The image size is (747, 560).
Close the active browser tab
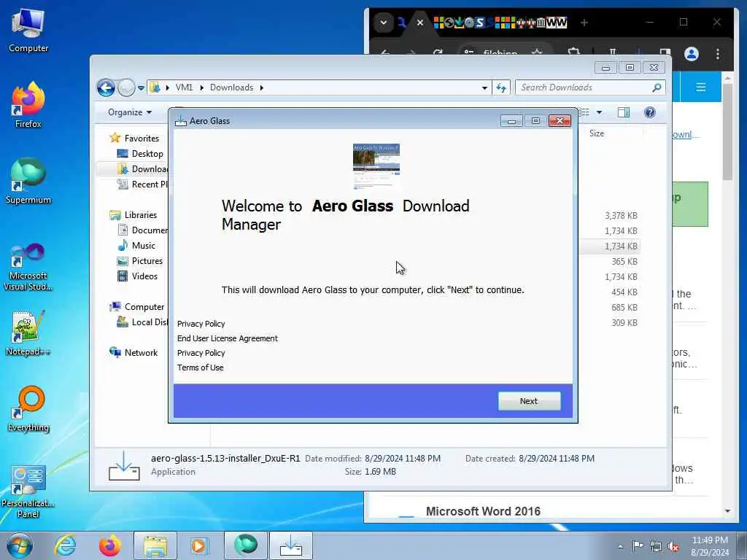pyautogui.click(x=419, y=23)
